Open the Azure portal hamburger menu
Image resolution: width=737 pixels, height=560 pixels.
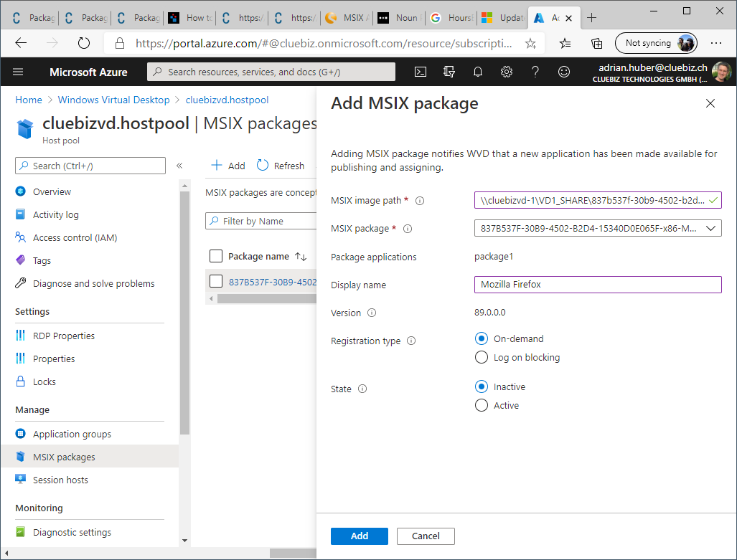pos(18,72)
